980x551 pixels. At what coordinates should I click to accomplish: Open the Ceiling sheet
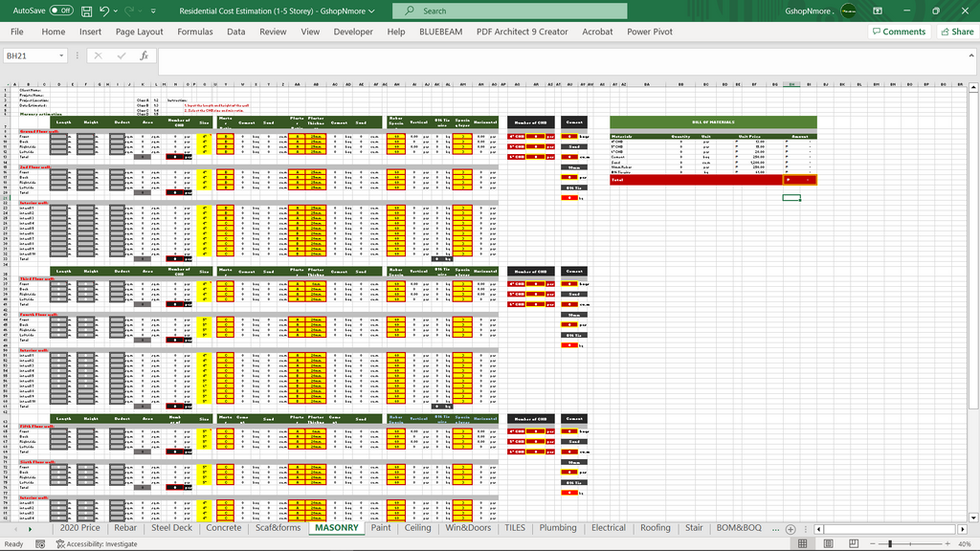(417, 528)
